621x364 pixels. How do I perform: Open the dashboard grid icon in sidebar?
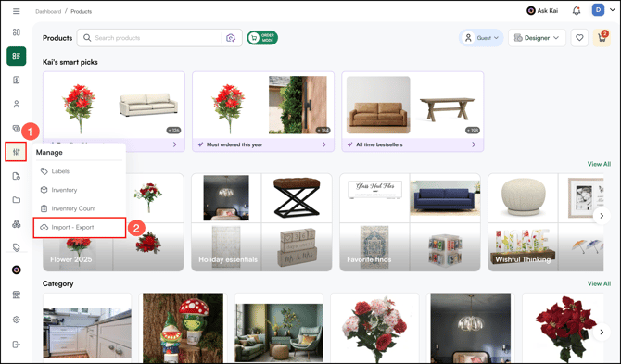[17, 32]
